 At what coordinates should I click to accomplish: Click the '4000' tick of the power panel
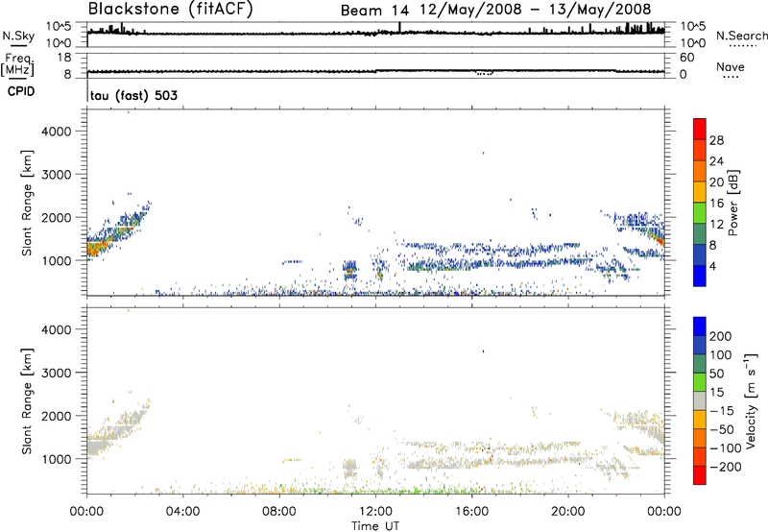tap(57, 132)
